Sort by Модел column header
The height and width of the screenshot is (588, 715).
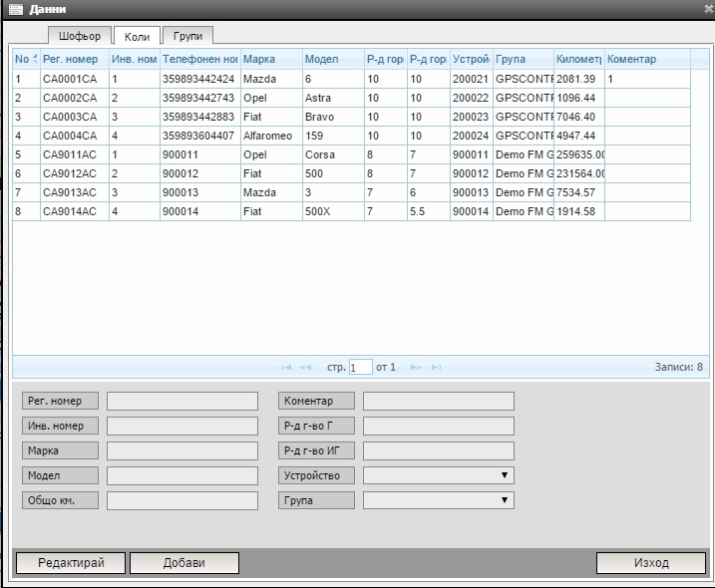pos(333,59)
